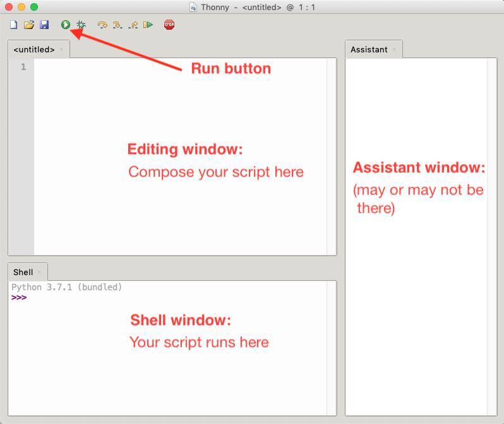
Task: Click the New file icon
Action: click(13, 25)
